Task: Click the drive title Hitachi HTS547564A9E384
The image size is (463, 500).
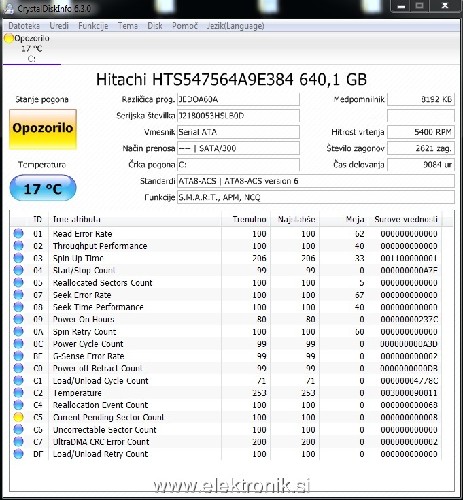Action: [231, 79]
